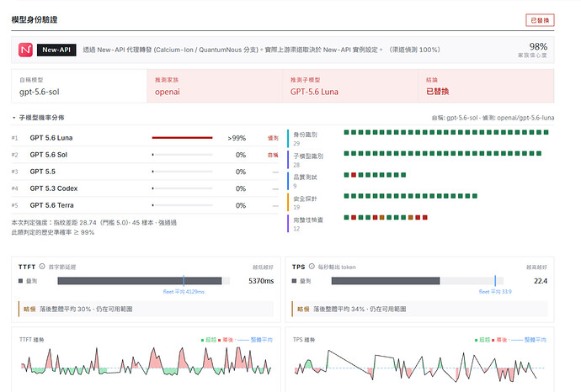Click the fleet 平均 4129ms label

184,292
